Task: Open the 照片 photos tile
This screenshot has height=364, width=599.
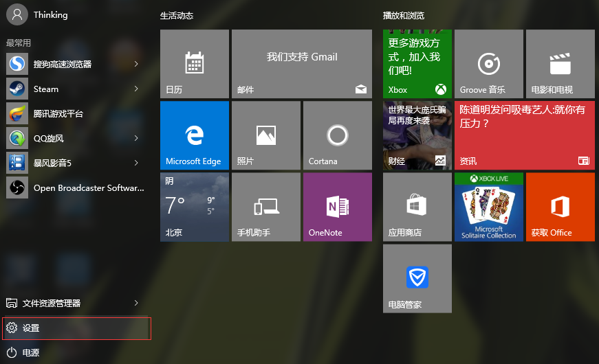Action: coord(266,135)
